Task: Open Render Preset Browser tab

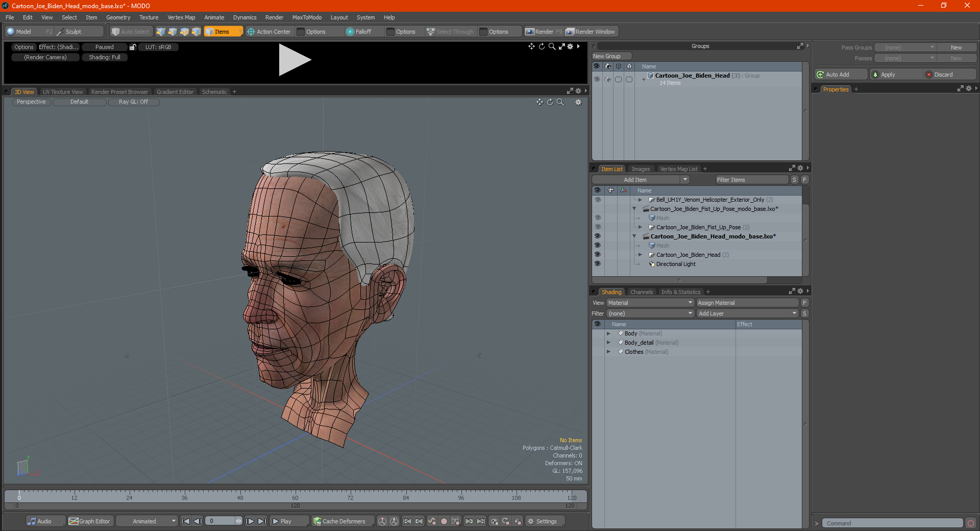Action: (119, 92)
